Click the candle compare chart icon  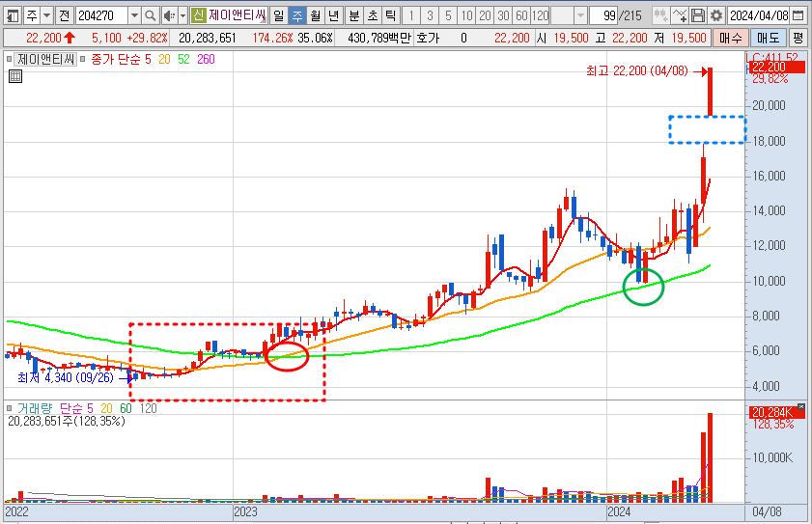[660, 15]
